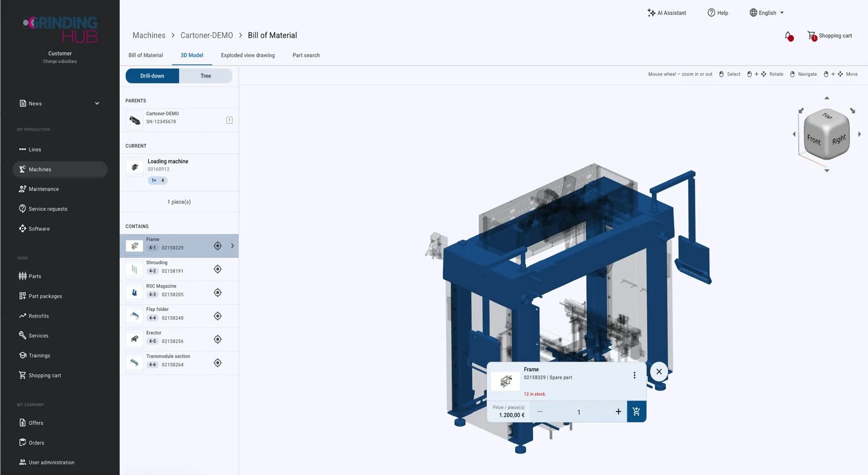
Task: Open the Help menu
Action: click(718, 13)
